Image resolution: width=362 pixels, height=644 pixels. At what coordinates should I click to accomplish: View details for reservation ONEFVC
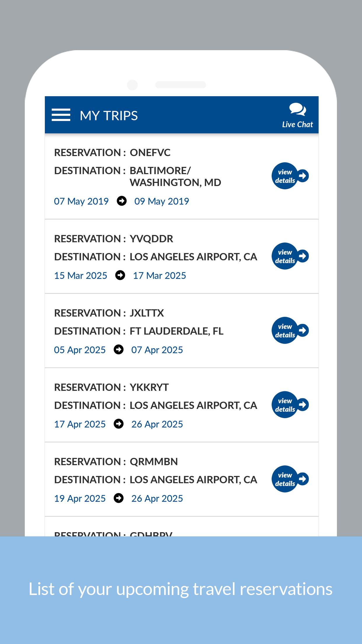pyautogui.click(x=290, y=176)
